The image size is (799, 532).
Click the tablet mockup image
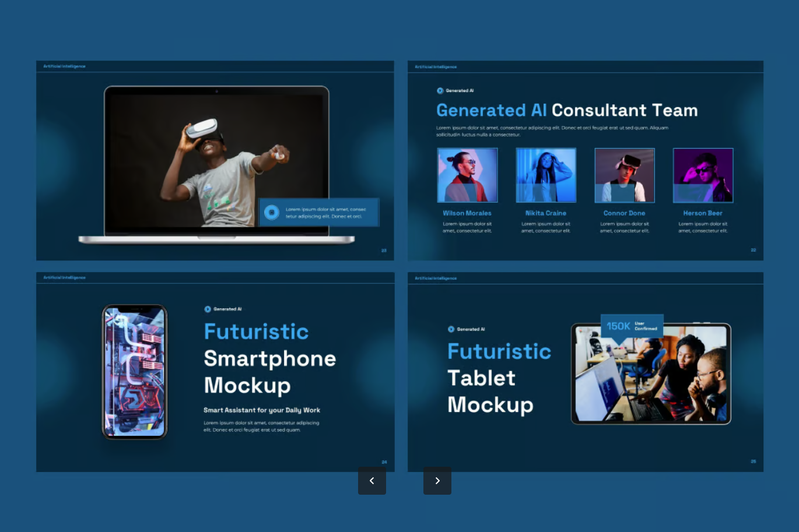click(651, 374)
